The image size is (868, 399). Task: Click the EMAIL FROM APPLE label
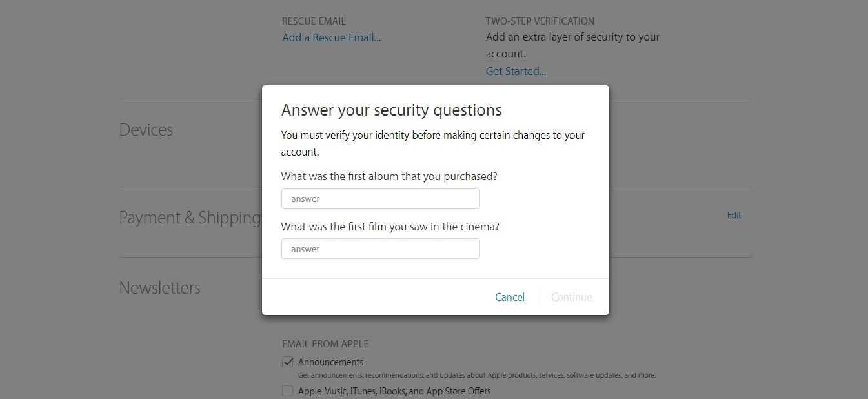(x=325, y=344)
